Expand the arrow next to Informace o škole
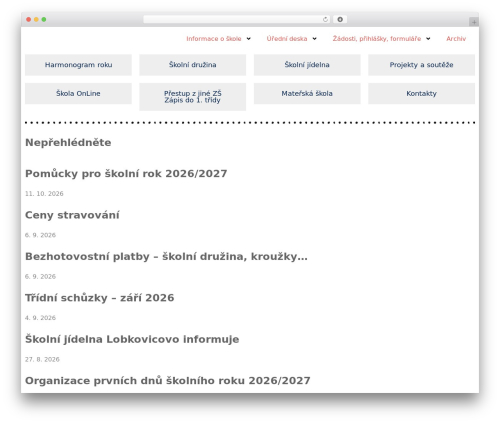The image size is (500, 423). 248,39
